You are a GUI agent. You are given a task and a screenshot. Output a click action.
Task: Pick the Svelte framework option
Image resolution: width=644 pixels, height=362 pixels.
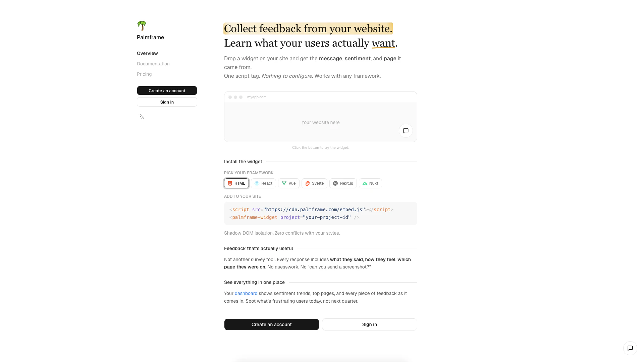click(x=314, y=183)
